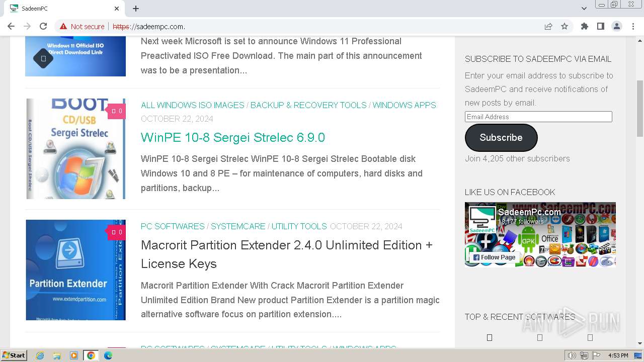Launch Internet Explorer from taskbar
The width and height of the screenshot is (644, 362).
40,355
